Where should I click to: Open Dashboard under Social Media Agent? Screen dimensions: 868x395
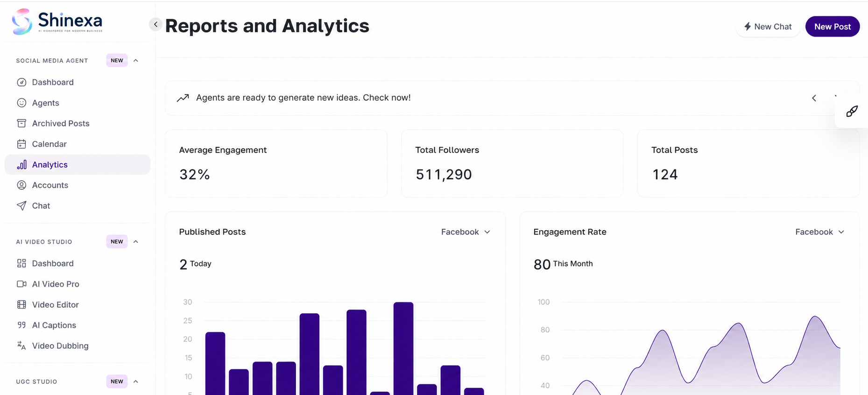click(78, 82)
